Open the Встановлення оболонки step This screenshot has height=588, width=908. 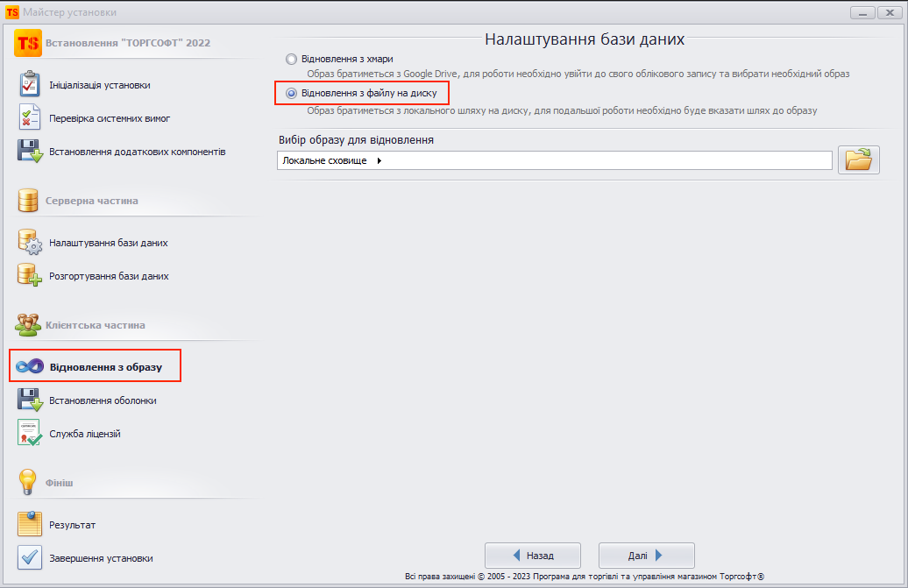pos(103,400)
